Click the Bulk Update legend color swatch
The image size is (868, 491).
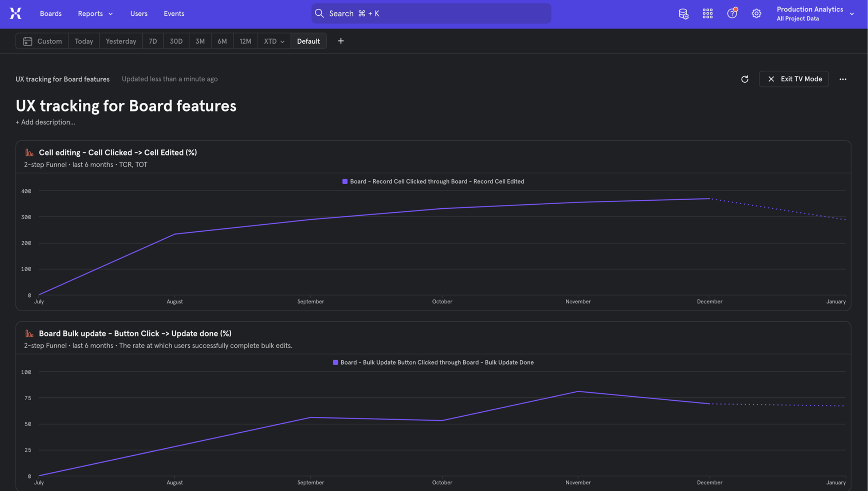(x=335, y=362)
